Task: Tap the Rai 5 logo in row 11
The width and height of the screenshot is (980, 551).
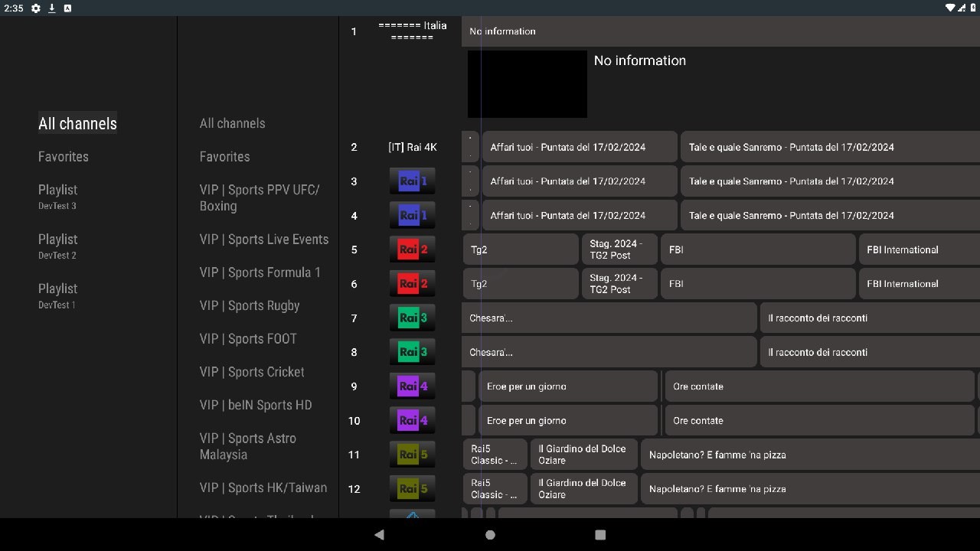Action: [x=412, y=455]
